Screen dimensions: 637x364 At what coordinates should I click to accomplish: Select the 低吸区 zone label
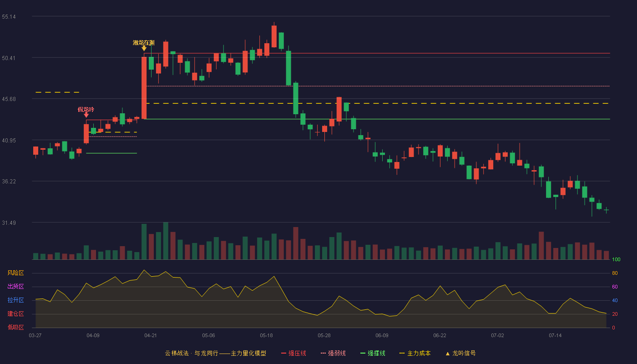pyautogui.click(x=15, y=327)
